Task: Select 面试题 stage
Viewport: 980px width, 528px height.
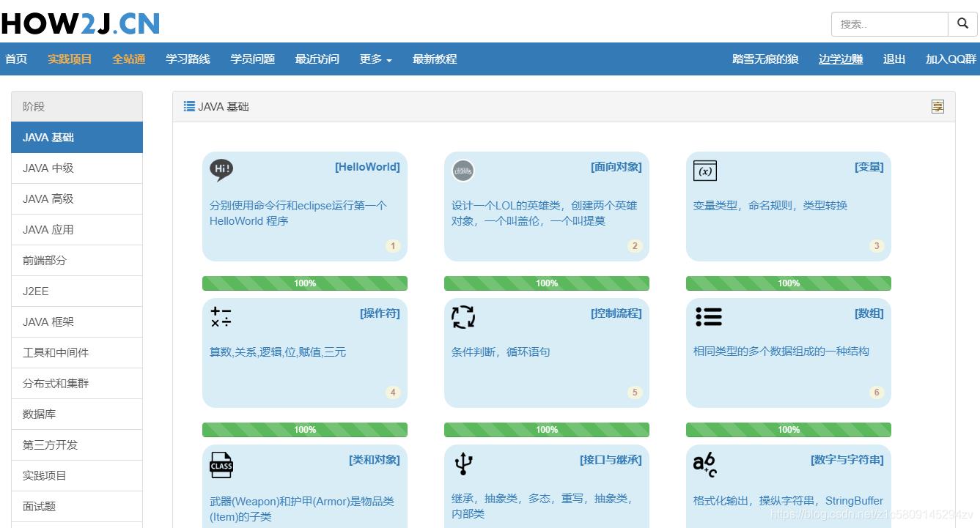Action: pos(77,506)
